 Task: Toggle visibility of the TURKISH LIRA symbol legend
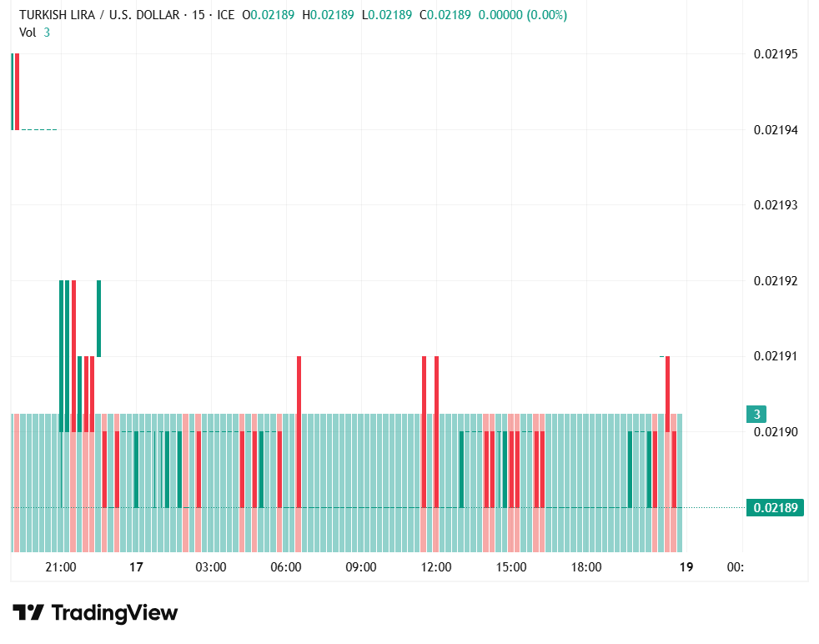pyautogui.click(x=100, y=15)
